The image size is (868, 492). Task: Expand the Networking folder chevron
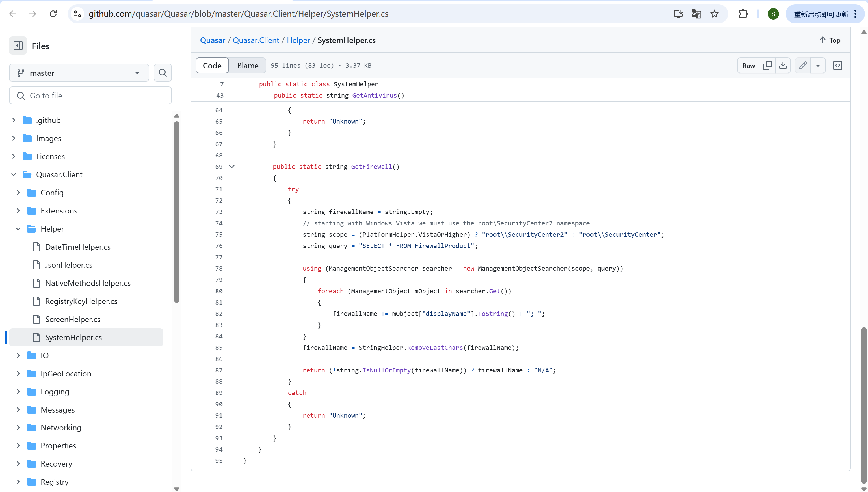[x=18, y=428]
